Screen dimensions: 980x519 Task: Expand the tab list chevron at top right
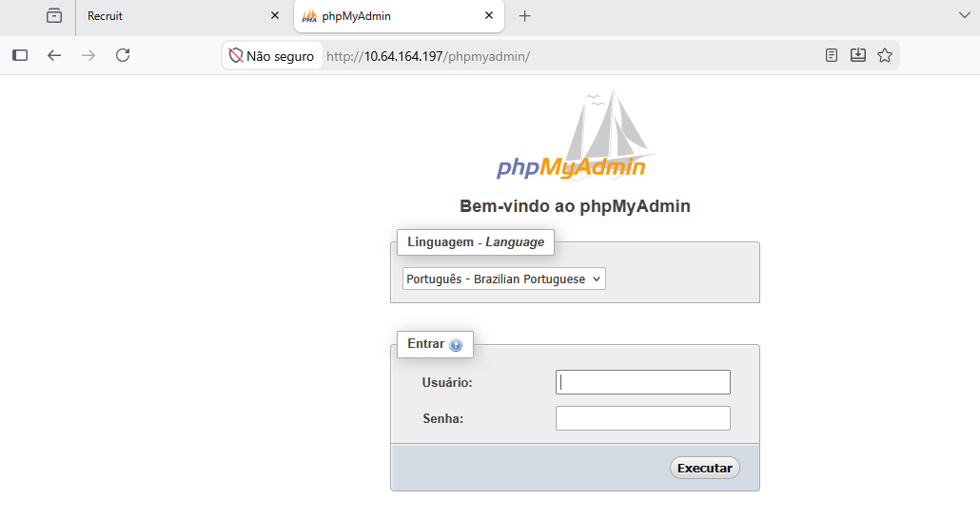coord(965,15)
